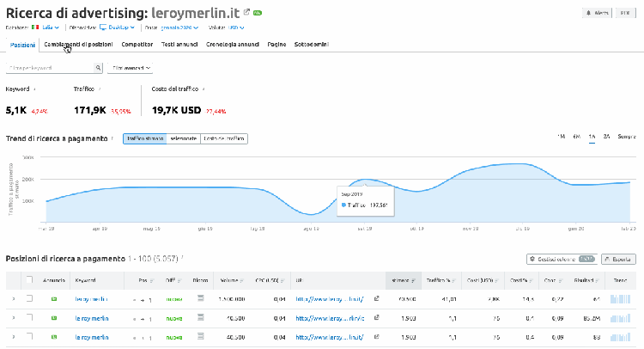
Task: Open the leroy merlin keyword link with 1.500.000 volume
Action: (91, 299)
